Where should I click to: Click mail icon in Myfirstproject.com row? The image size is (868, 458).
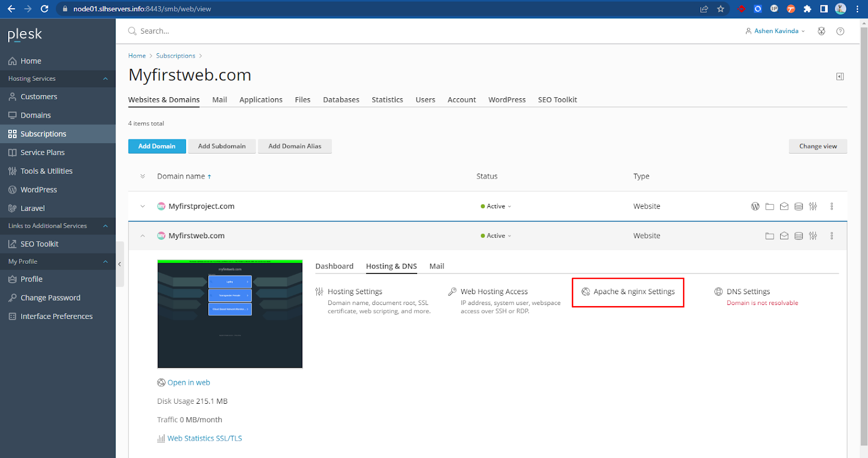pos(784,206)
